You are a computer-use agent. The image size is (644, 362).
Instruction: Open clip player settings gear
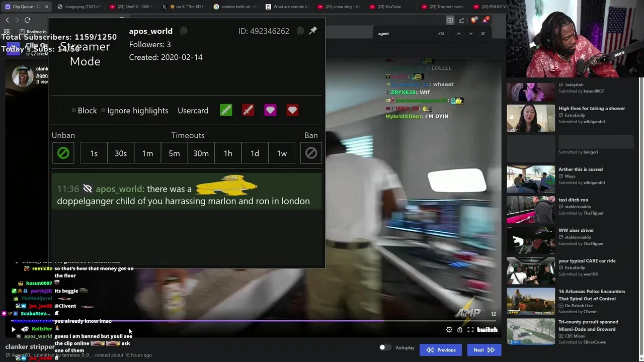tap(449, 330)
